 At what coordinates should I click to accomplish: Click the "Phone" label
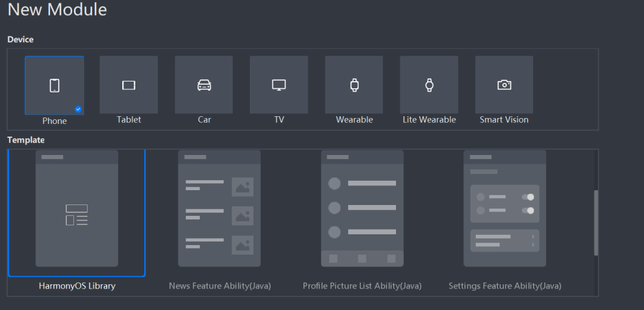[x=55, y=121]
